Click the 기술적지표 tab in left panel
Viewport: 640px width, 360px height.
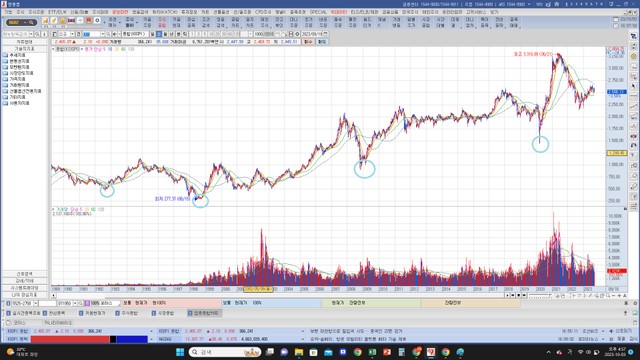24,49
